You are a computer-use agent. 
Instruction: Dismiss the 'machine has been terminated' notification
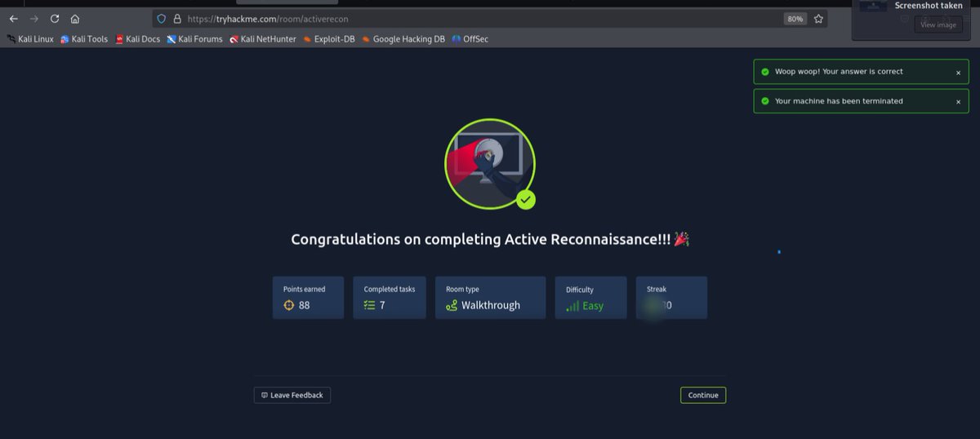pos(958,102)
